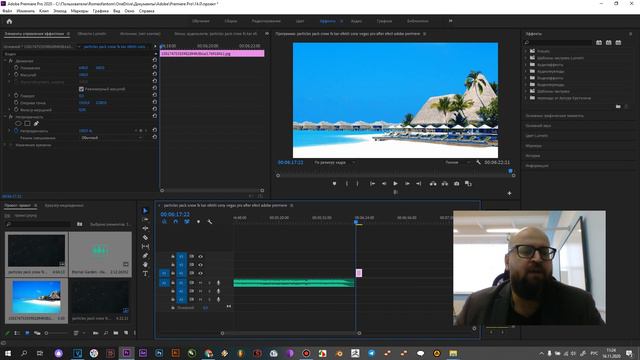Image resolution: width=640 pixels, height=360 pixels.
Task: Open timeline display settings wrench
Action: pos(210,222)
